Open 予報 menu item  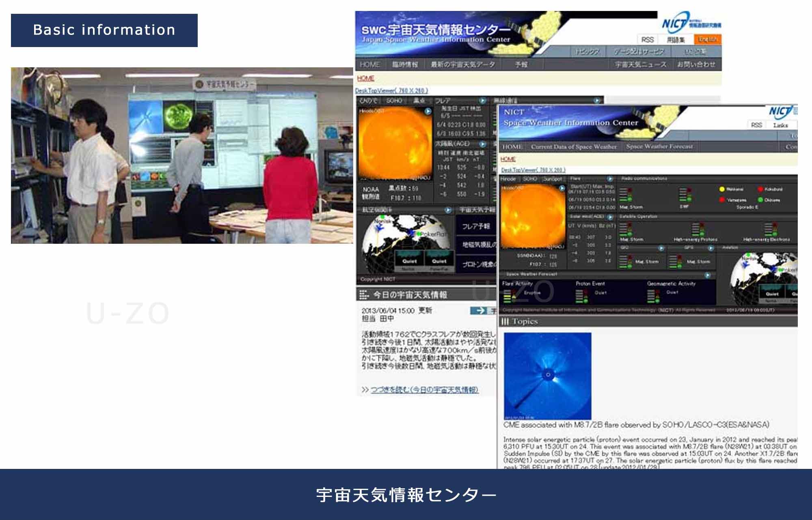pos(521,64)
